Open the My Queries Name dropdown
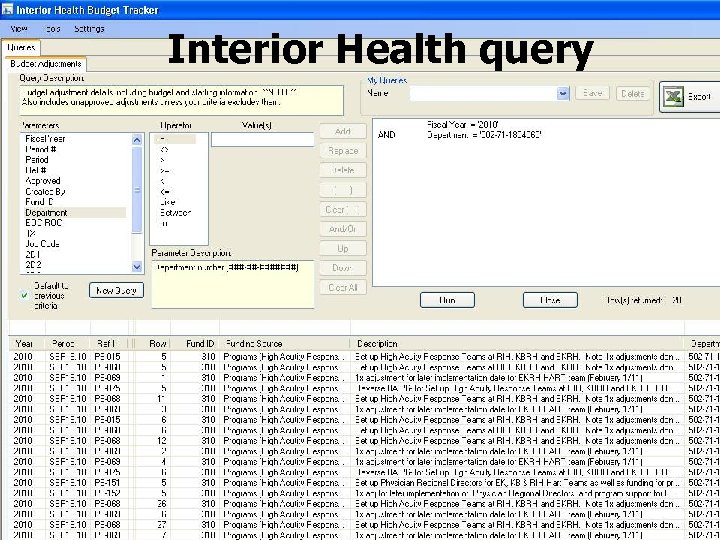This screenshot has height=540, width=720. click(x=563, y=93)
